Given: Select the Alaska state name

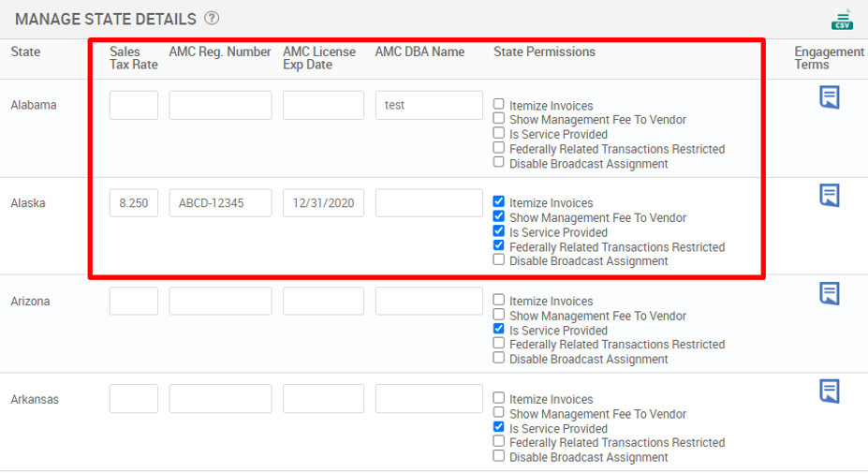Looking at the screenshot, I should (28, 203).
